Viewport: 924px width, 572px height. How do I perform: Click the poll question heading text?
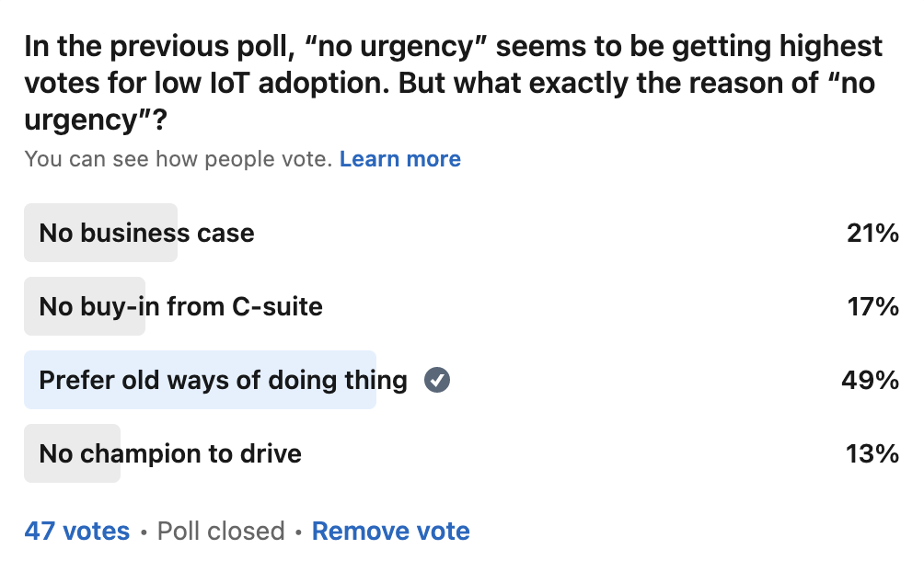[x=451, y=83]
